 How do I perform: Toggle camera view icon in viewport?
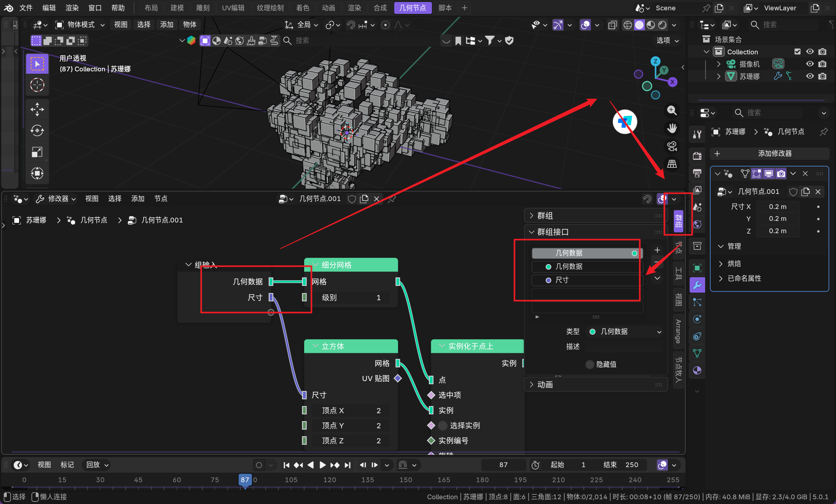pyautogui.click(x=672, y=146)
